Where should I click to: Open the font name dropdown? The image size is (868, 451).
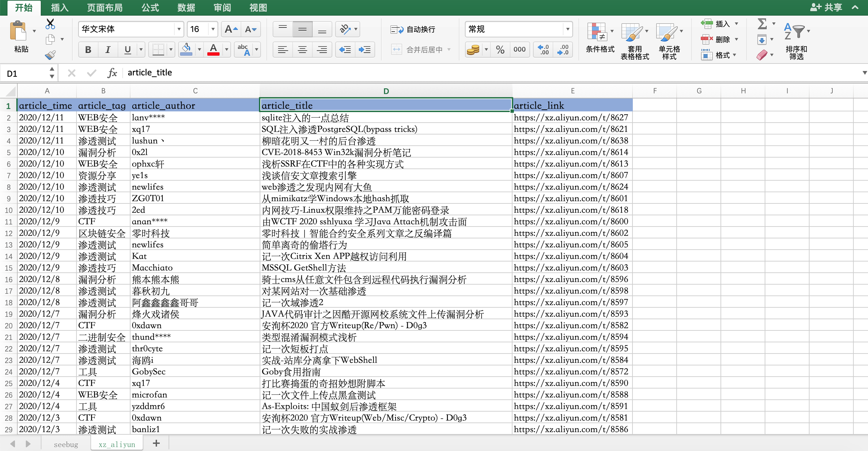[179, 30]
